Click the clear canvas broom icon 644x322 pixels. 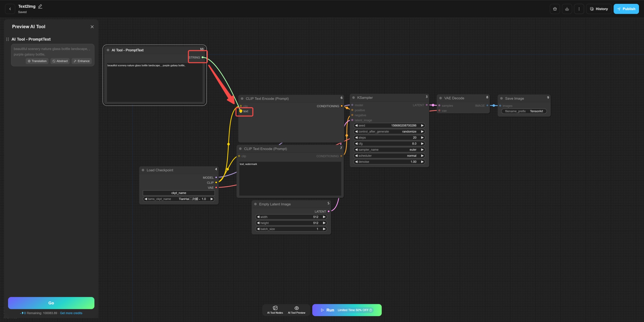click(x=555, y=9)
